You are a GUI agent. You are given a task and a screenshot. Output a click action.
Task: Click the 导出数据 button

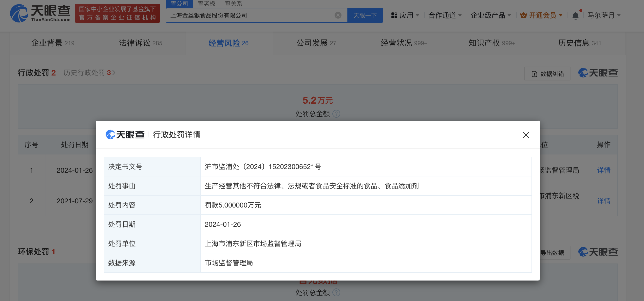552,253
